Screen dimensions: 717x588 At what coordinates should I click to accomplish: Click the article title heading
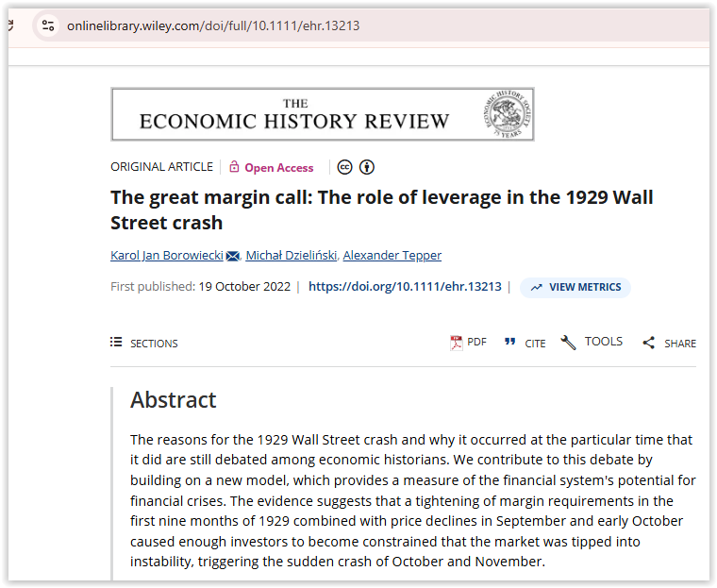(382, 210)
